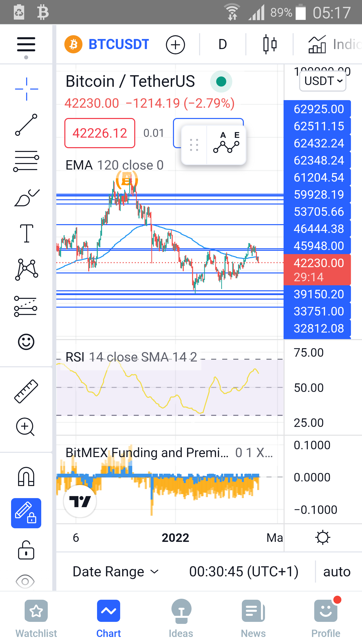Open the emoji icons tool
The height and width of the screenshot is (644, 362).
coord(26,342)
